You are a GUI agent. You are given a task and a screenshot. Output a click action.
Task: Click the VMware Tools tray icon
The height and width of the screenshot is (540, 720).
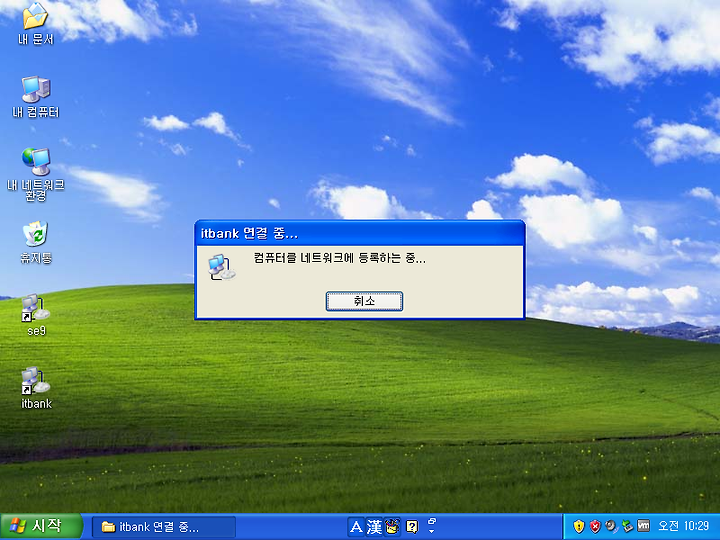click(x=643, y=526)
